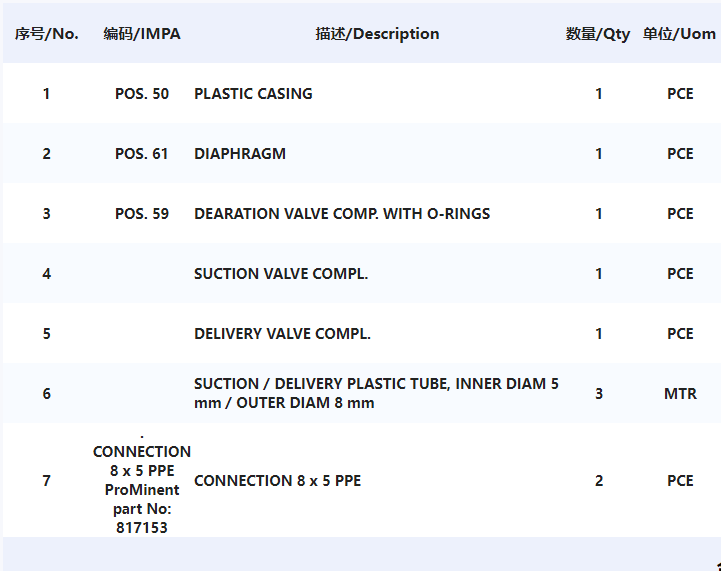This screenshot has height=571, width=721.
Task: Select the SUCTION VALVE COMPL. description
Action: click(x=281, y=274)
